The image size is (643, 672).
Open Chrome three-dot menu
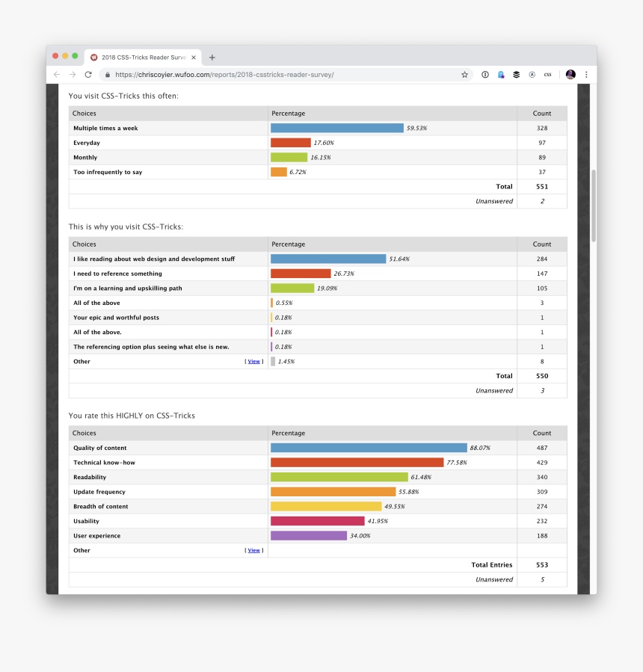[586, 75]
